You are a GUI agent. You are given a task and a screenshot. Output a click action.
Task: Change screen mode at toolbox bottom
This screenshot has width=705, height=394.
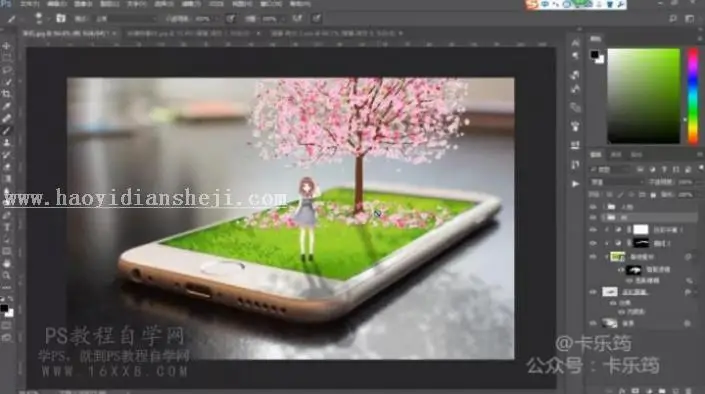(7, 338)
